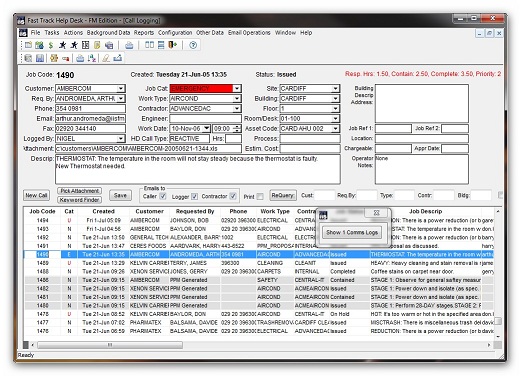
Task: Click the fax printer icon in top toolbar
Action: tap(109, 45)
